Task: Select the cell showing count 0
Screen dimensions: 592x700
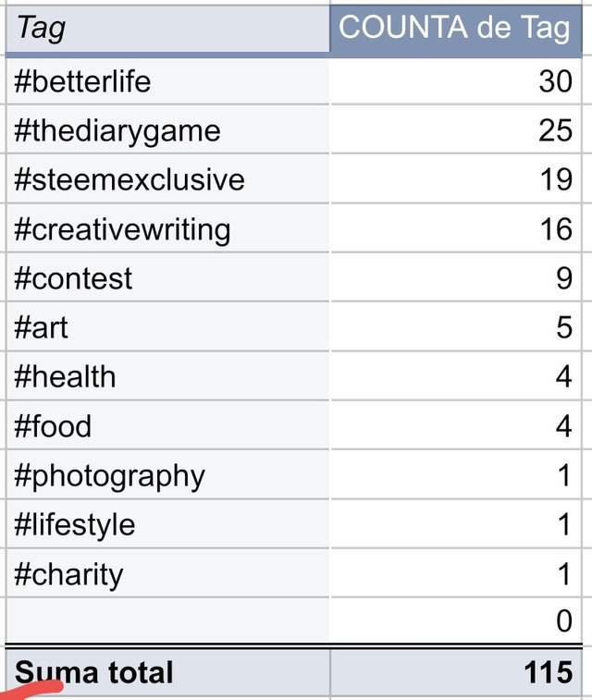Action: [456, 620]
